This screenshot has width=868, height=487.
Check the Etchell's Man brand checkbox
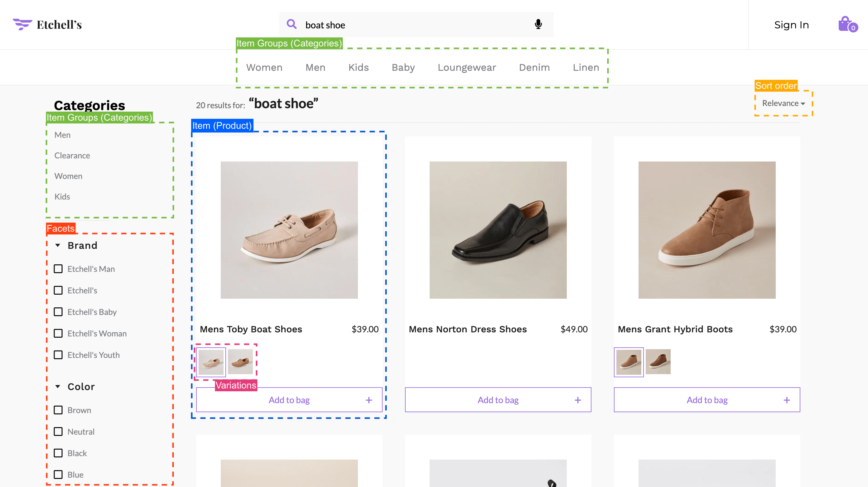[58, 269]
